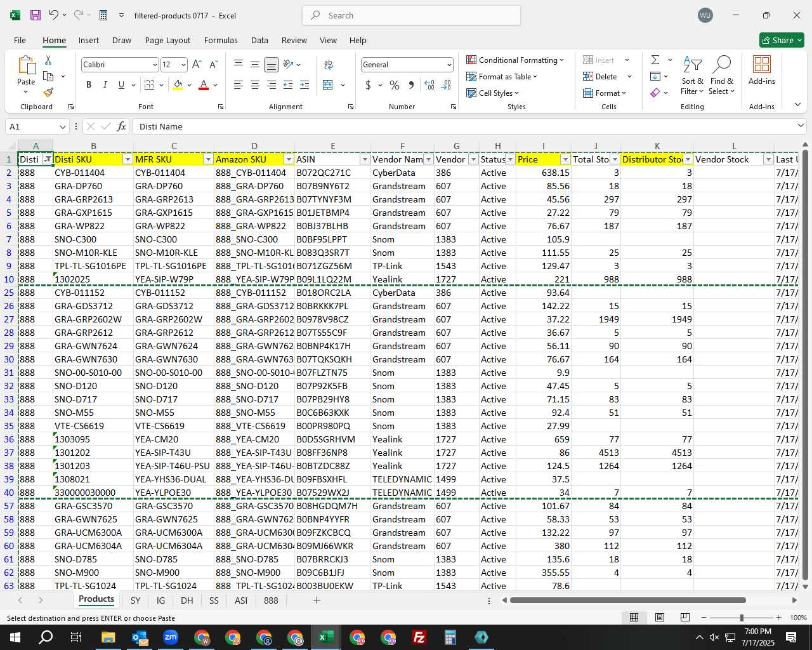Click the horizontal scrollbar thumb
Viewport: 812px width, 650px height.
coord(627,600)
